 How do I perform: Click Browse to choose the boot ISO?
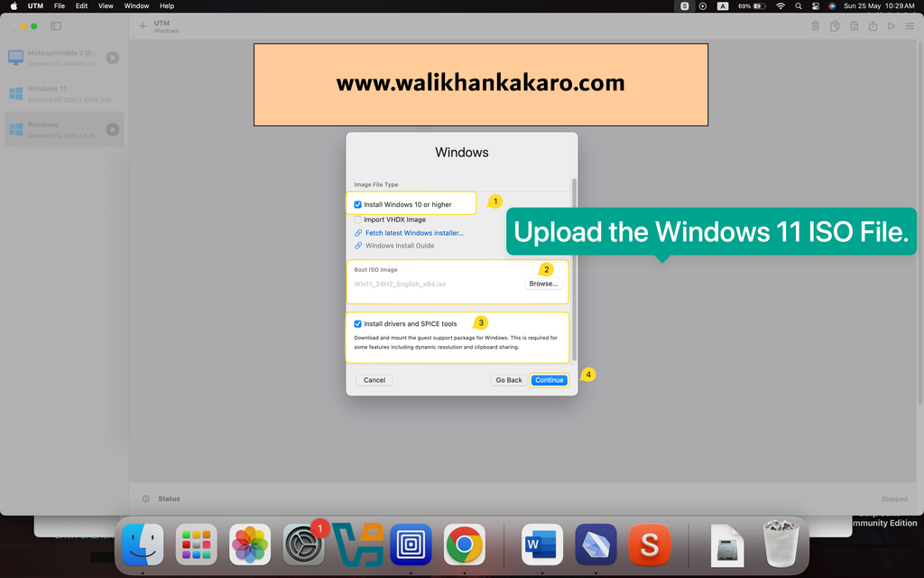coord(543,284)
